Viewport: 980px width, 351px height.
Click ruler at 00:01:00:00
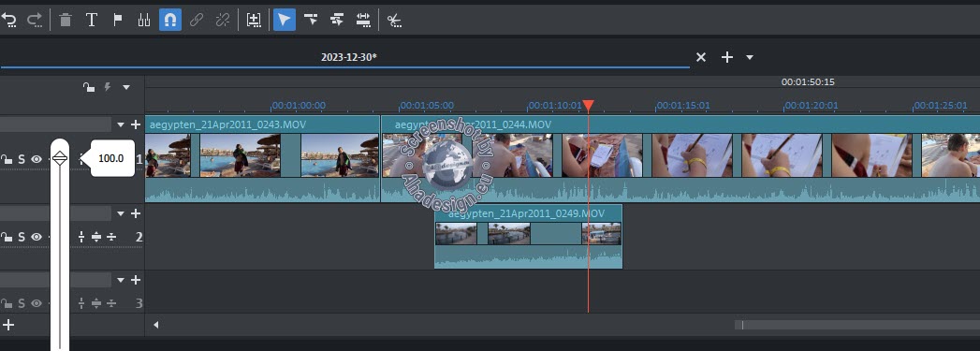[x=299, y=106]
